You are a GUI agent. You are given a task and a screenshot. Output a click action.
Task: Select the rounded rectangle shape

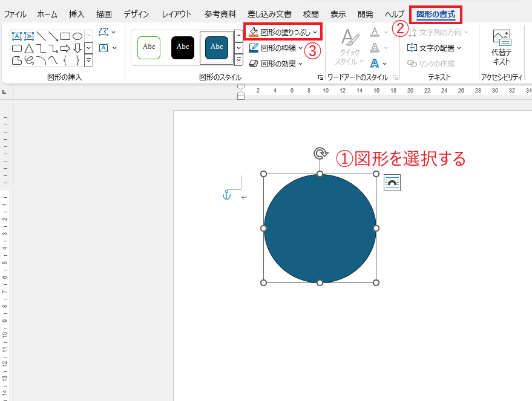point(16,48)
